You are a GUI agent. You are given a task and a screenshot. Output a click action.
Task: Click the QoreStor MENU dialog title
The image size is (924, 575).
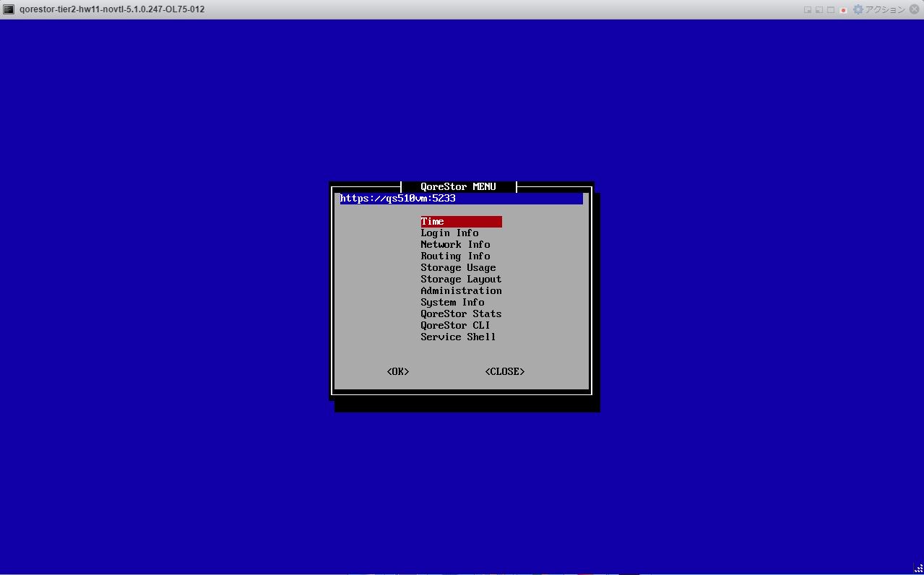pyautogui.click(x=458, y=187)
